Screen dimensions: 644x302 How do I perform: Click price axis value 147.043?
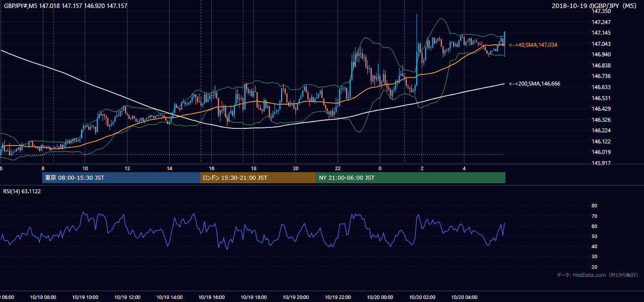click(x=602, y=44)
